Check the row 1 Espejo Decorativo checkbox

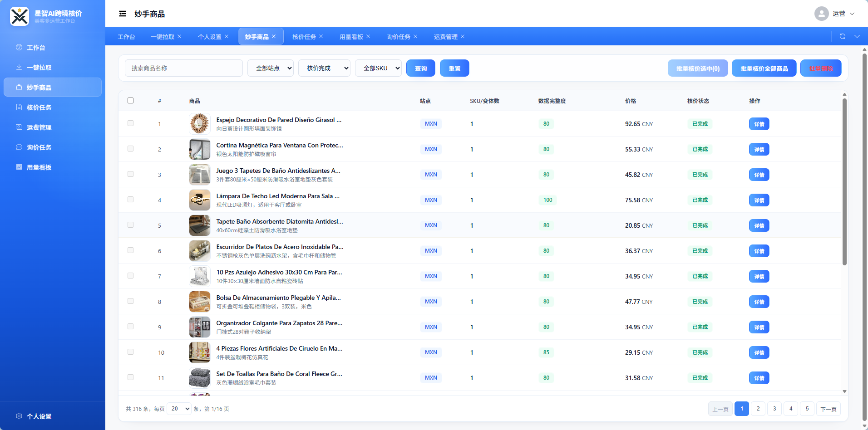pos(131,123)
